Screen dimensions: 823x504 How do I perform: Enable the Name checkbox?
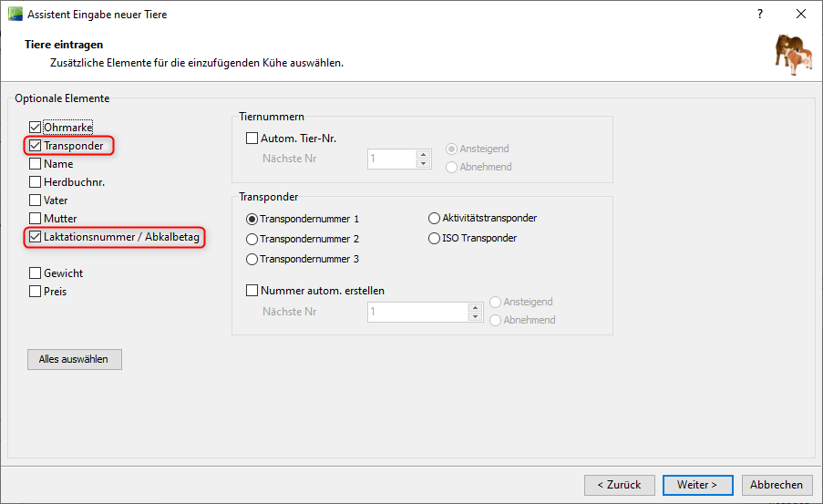click(36, 164)
